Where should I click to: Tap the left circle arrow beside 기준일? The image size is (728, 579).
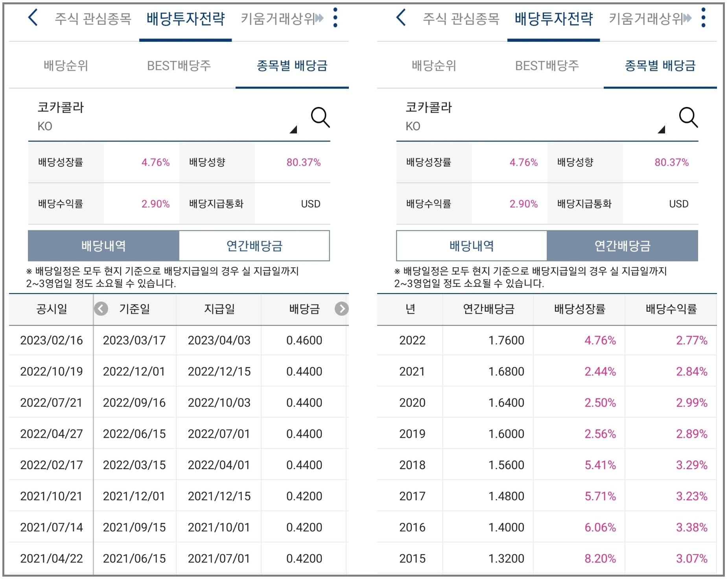(x=101, y=309)
